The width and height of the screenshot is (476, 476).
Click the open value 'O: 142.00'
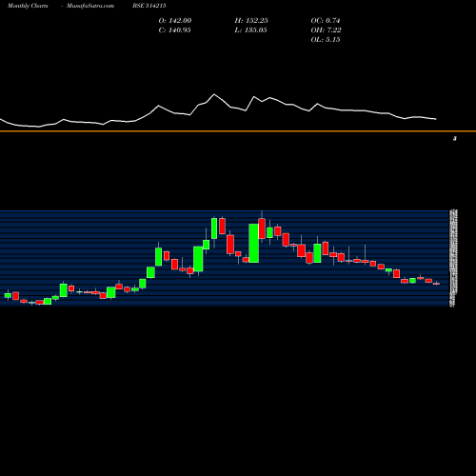(175, 21)
